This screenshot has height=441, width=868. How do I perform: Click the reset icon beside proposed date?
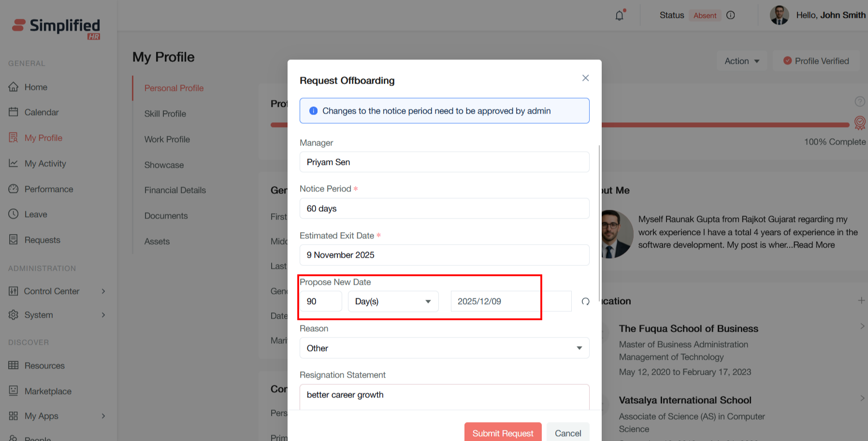[x=585, y=302]
